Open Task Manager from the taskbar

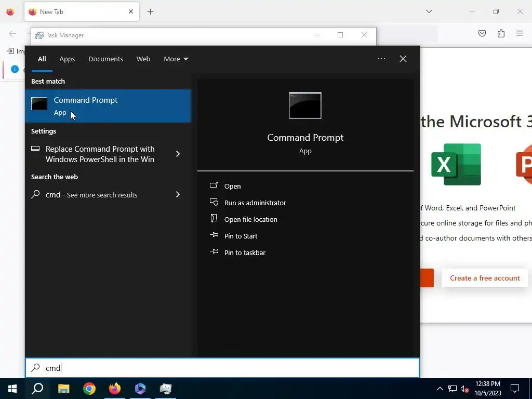(x=166, y=389)
